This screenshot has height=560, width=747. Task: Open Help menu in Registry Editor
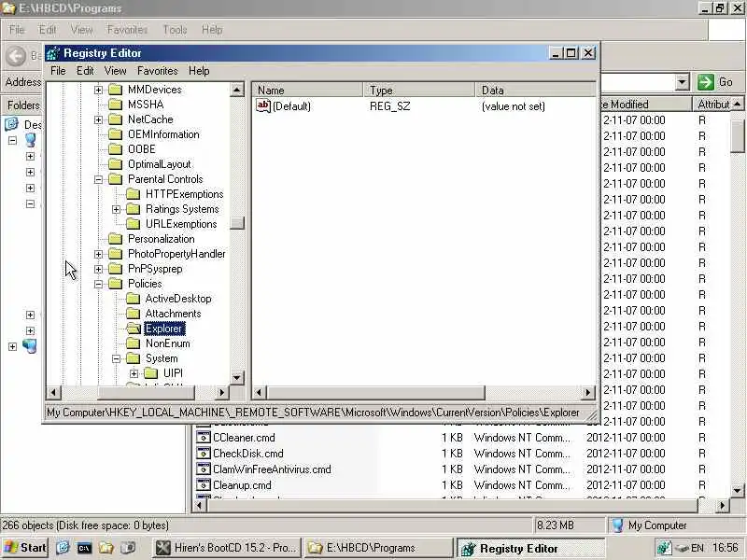199,71
